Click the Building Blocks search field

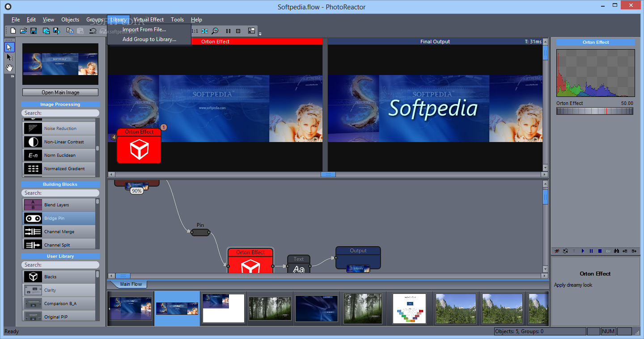coord(60,193)
